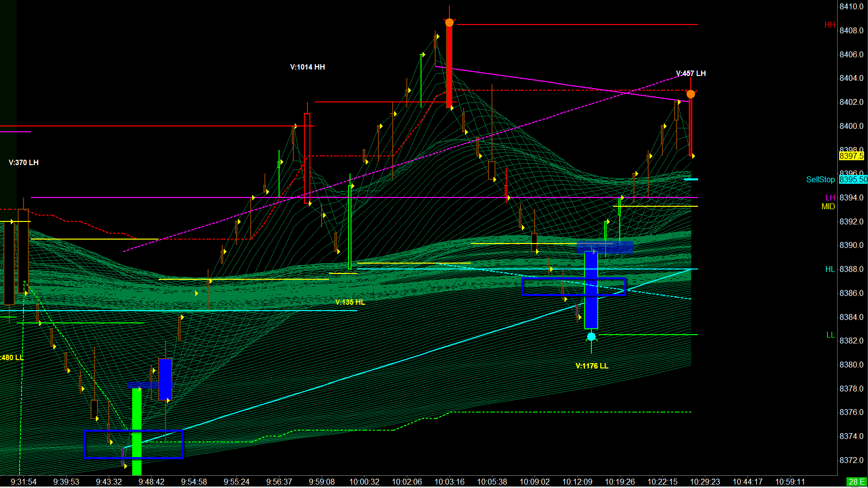Select the cyan SellStop dash marker on the chart
Viewport: 868px width, 488px height.
click(691, 179)
